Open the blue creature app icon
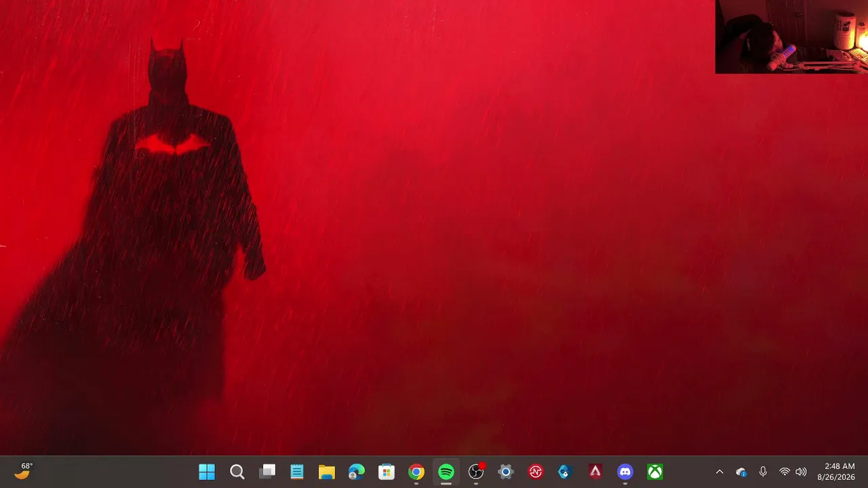Viewport: 868px width, 488px height. [566, 472]
